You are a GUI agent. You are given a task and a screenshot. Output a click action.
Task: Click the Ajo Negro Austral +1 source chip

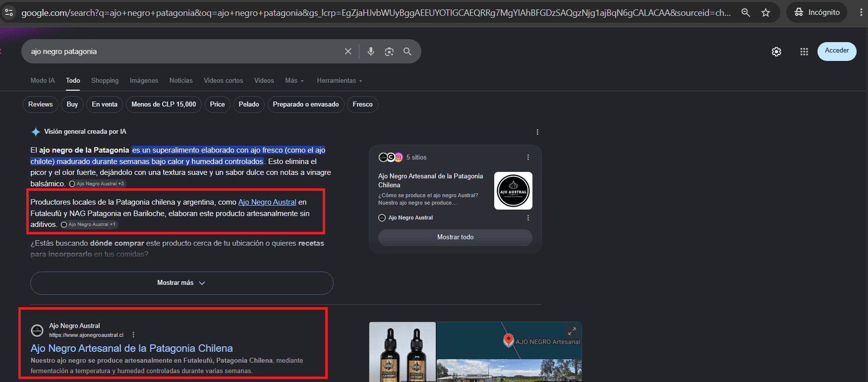tap(88, 224)
